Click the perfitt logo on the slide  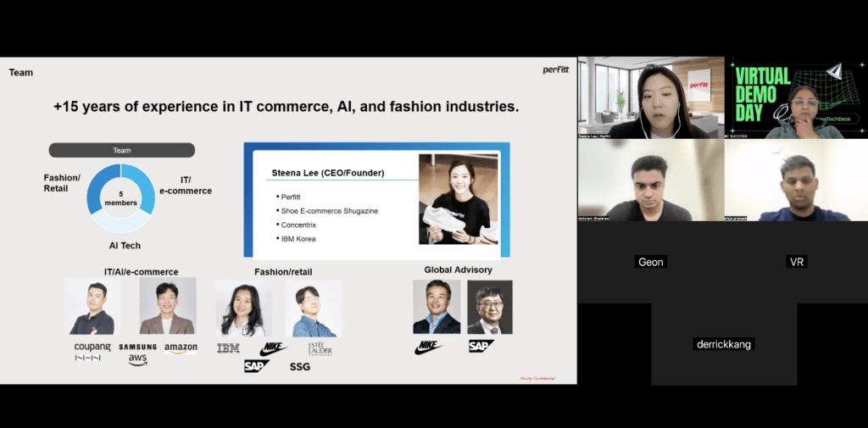click(555, 69)
